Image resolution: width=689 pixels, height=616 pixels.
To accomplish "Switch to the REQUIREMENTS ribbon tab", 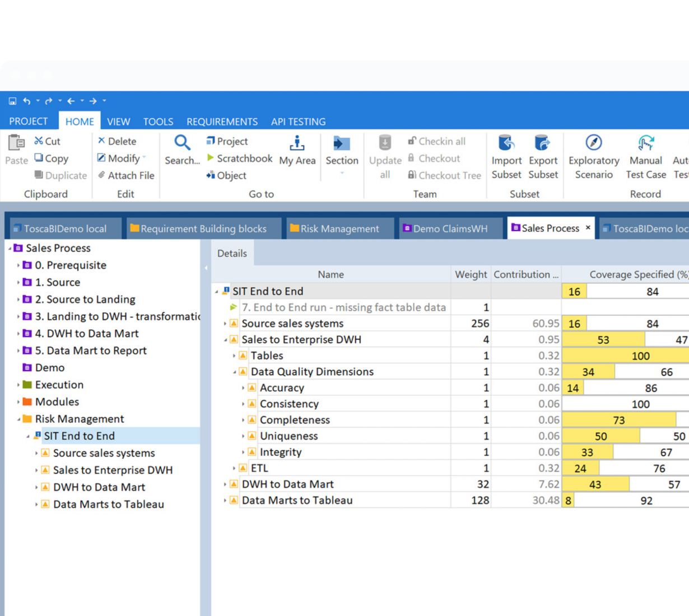I will 222,122.
